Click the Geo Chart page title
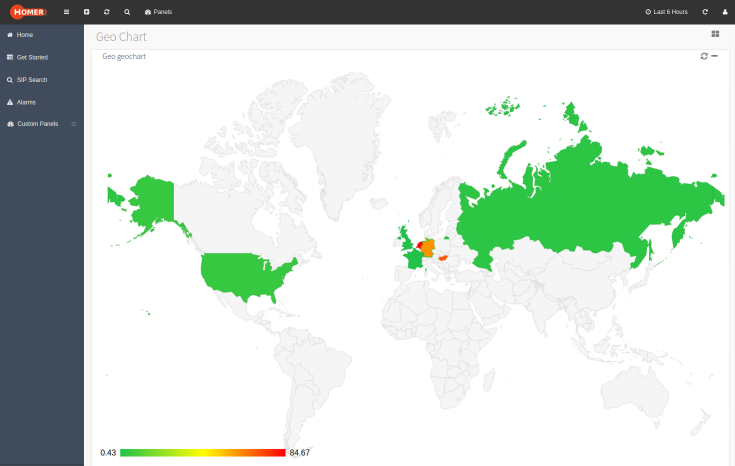This screenshot has height=466, width=735. tap(121, 37)
